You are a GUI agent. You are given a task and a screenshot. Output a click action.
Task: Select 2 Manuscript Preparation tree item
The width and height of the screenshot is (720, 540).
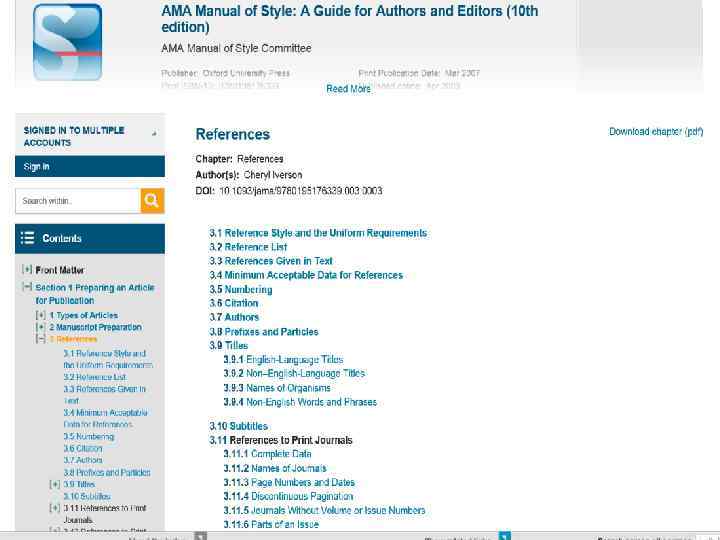tap(96, 327)
